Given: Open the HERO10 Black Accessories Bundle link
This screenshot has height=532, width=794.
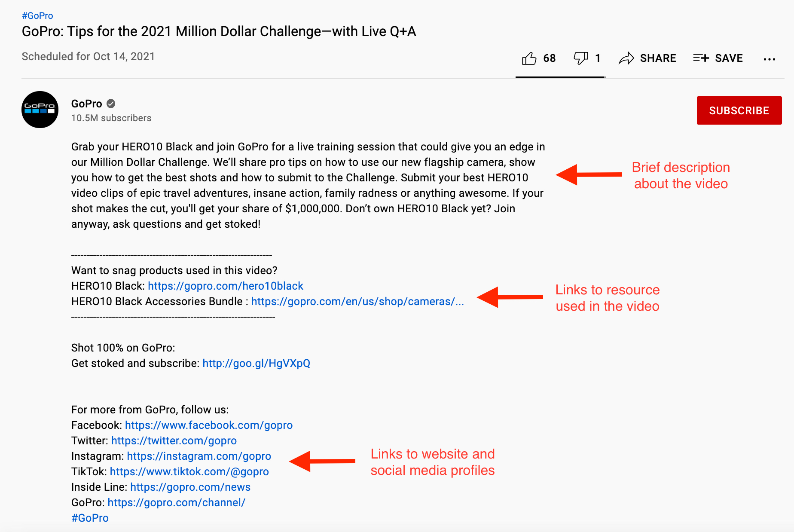Looking at the screenshot, I should [357, 301].
